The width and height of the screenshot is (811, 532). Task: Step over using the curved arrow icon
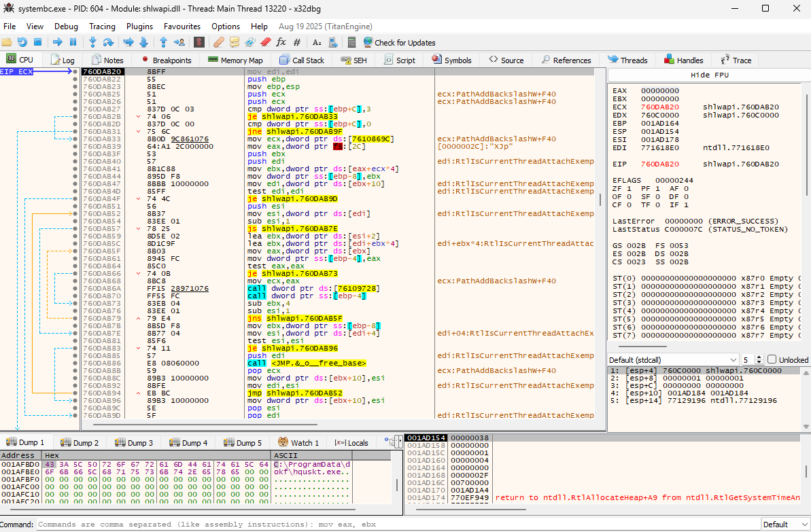tap(108, 42)
